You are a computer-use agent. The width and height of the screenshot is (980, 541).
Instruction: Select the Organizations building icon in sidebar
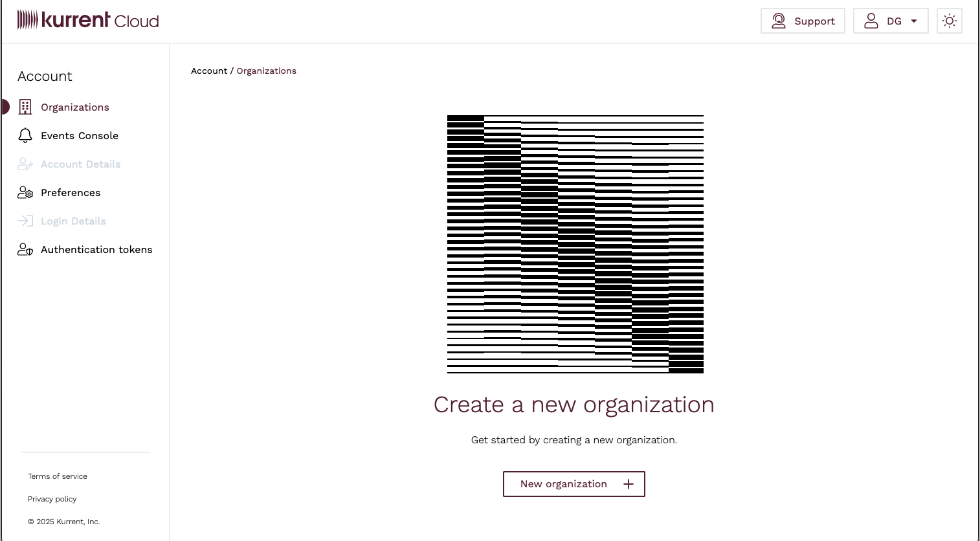tap(25, 107)
